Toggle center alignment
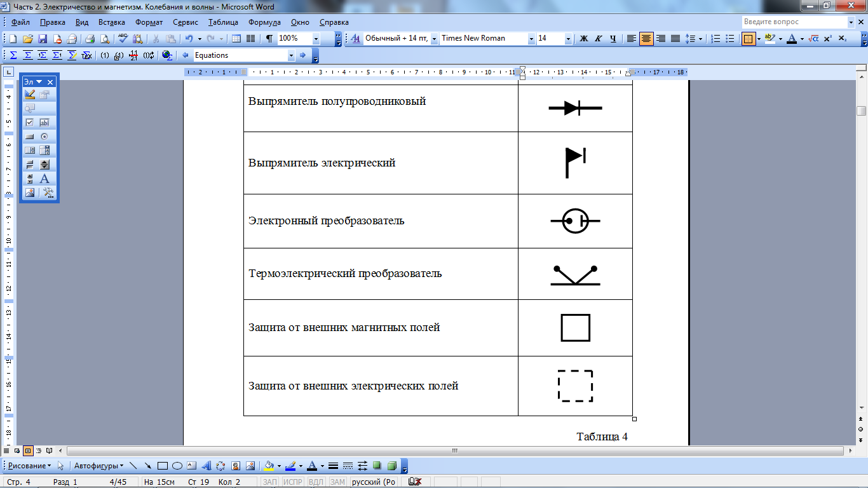The width and height of the screenshot is (868, 488). coord(646,39)
